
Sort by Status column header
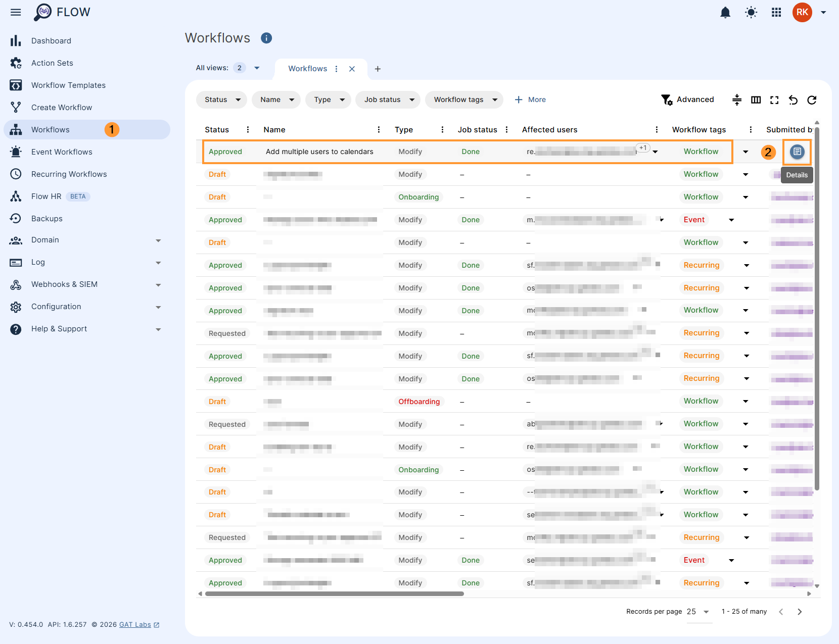click(x=217, y=130)
